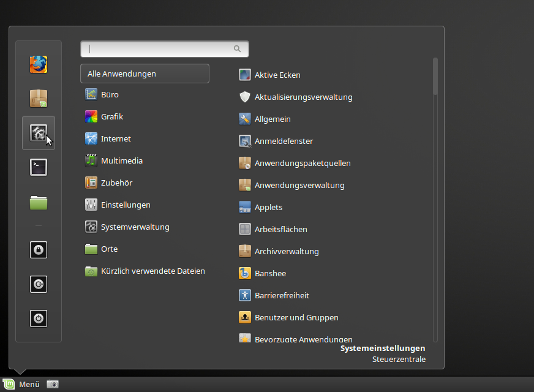Viewport: 534px width, 392px height.
Task: Open System Settings via the gear icon
Action: [x=38, y=132]
